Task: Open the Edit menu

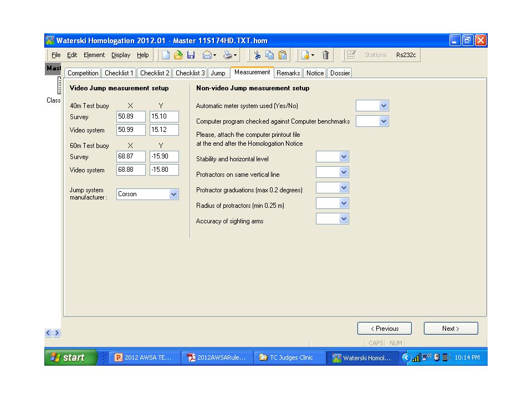Action: pos(72,55)
